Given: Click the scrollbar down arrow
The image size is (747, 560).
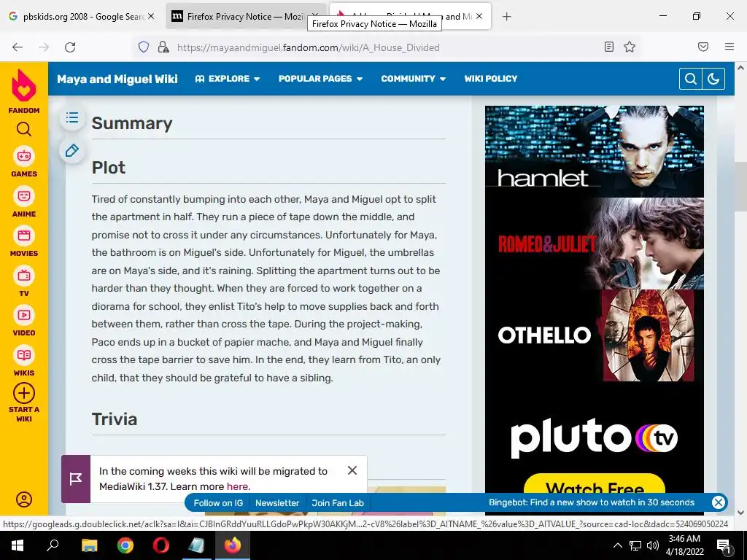Looking at the screenshot, I should tap(740, 513).
